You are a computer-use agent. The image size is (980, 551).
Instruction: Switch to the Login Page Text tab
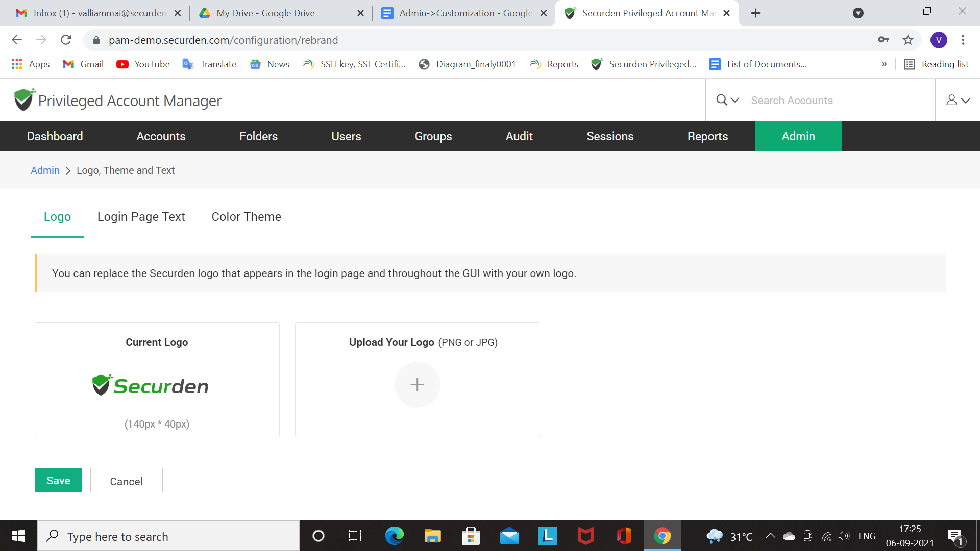pyautogui.click(x=141, y=217)
